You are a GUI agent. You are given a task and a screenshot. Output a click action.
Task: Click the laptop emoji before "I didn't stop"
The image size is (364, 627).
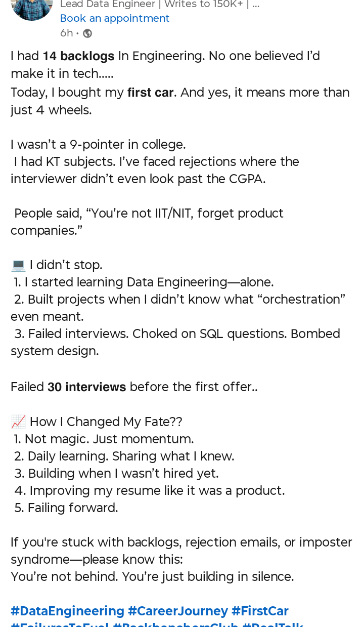[18, 265]
